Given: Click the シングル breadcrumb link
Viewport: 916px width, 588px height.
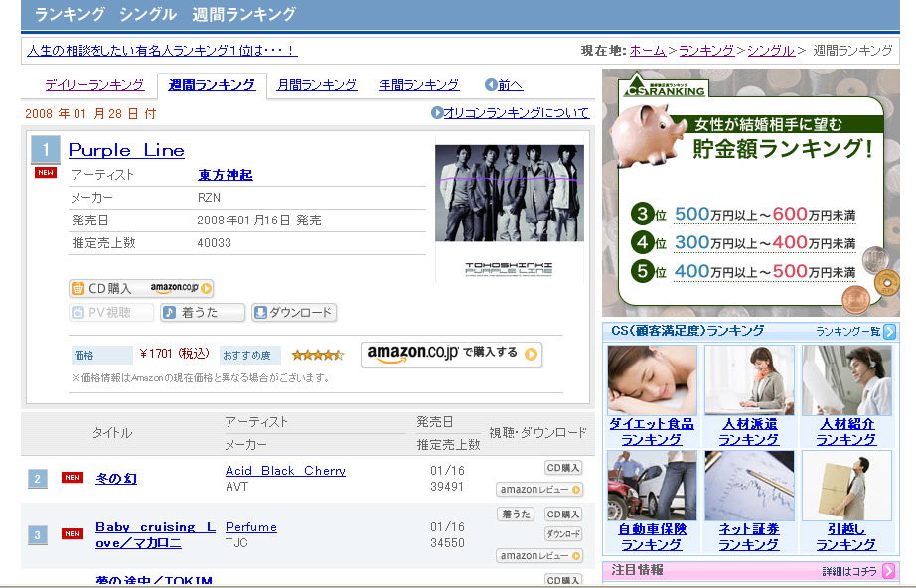Looking at the screenshot, I should coord(771,51).
